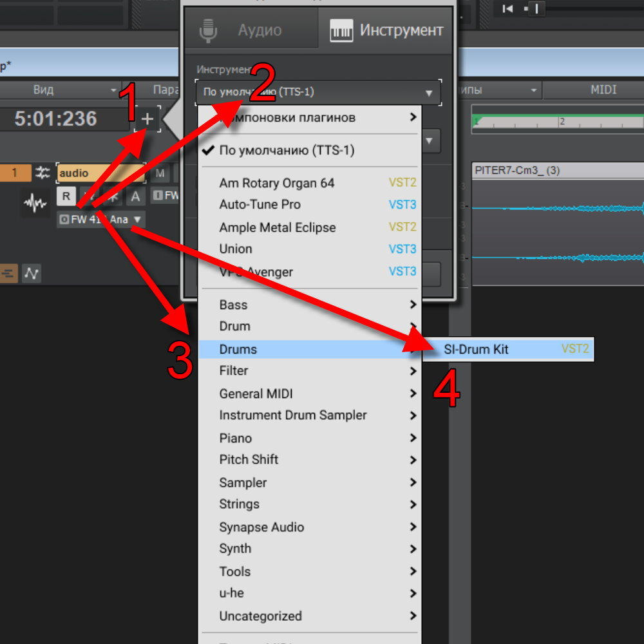Image resolution: width=644 pixels, height=644 pixels.
Task: Switch to the Аудио tab
Action: click(x=251, y=30)
